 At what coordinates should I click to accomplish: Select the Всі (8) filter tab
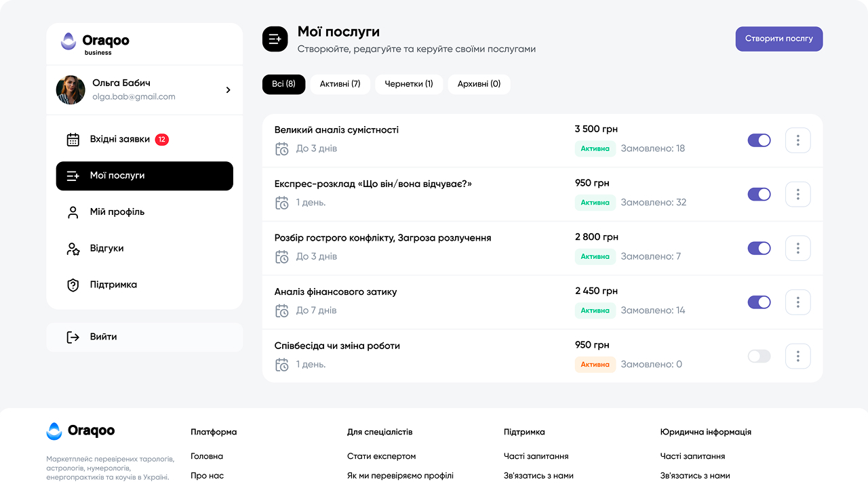coord(284,84)
